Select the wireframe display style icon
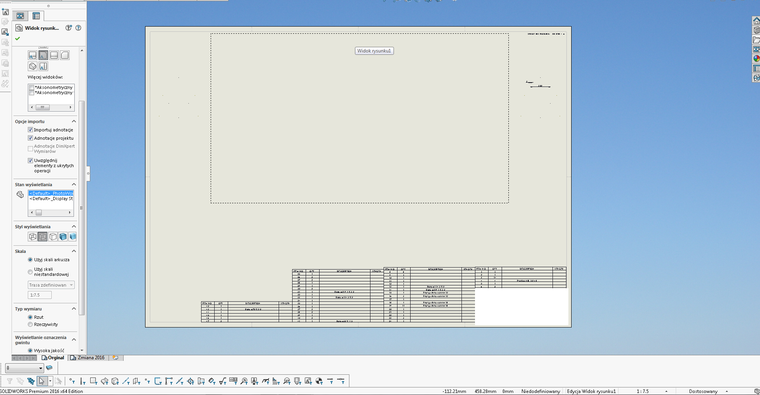 [32, 237]
